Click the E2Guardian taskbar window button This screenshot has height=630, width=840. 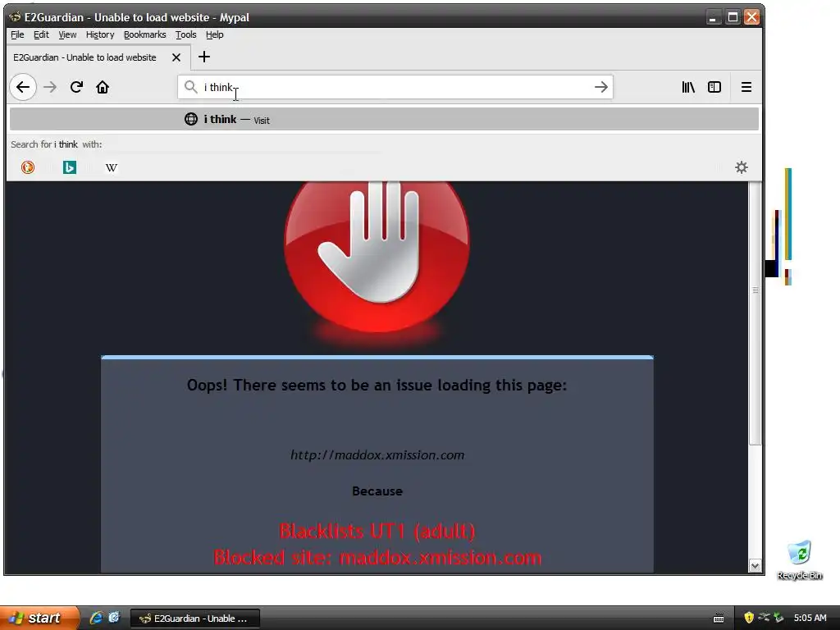(x=195, y=619)
